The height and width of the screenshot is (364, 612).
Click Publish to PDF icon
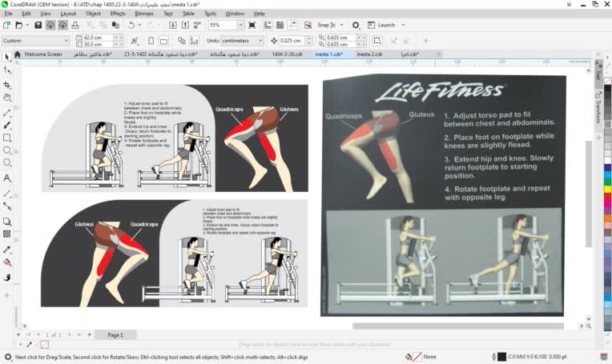point(197,26)
